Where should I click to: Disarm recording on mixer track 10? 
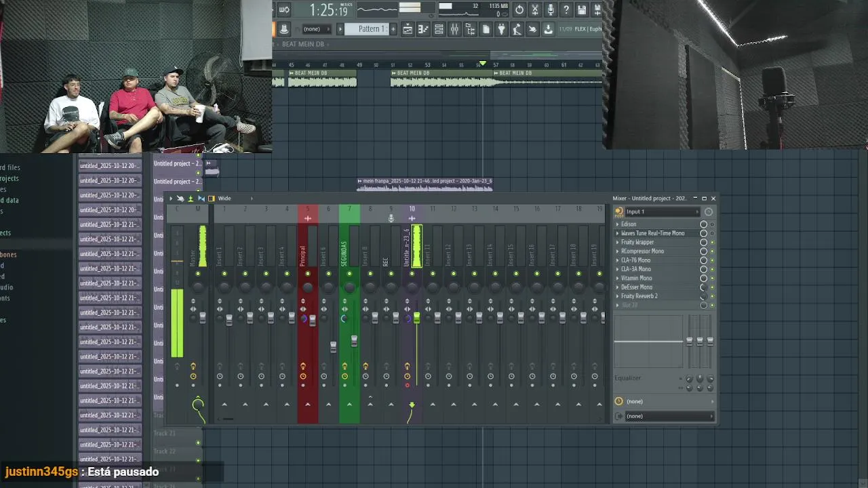(x=407, y=385)
